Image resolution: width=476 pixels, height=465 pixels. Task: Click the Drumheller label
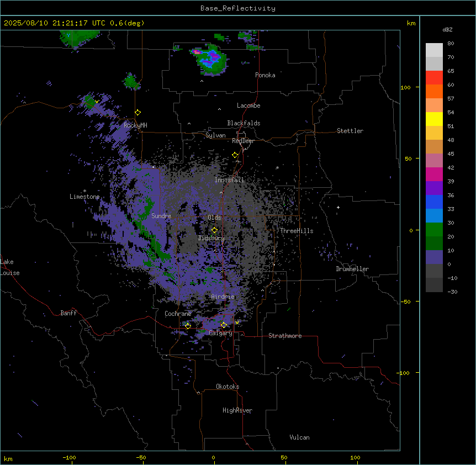point(352,269)
